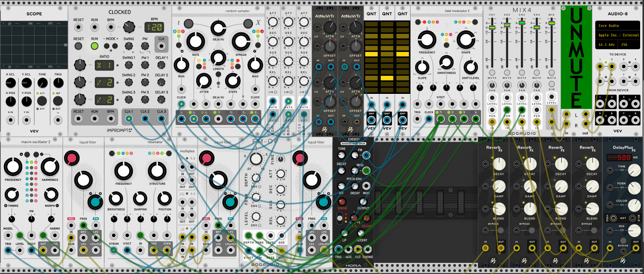Click the random sampler RATE knob
Screen dimensions: 644x274
[195, 42]
